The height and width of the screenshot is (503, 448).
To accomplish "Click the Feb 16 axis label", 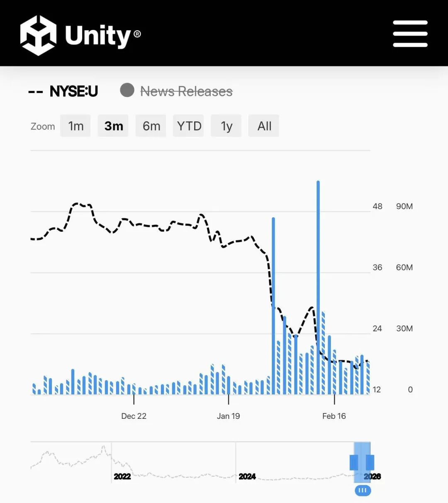I will [334, 416].
